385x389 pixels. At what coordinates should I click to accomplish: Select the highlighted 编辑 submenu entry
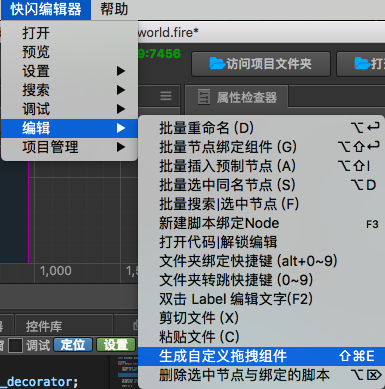[x=70, y=128]
